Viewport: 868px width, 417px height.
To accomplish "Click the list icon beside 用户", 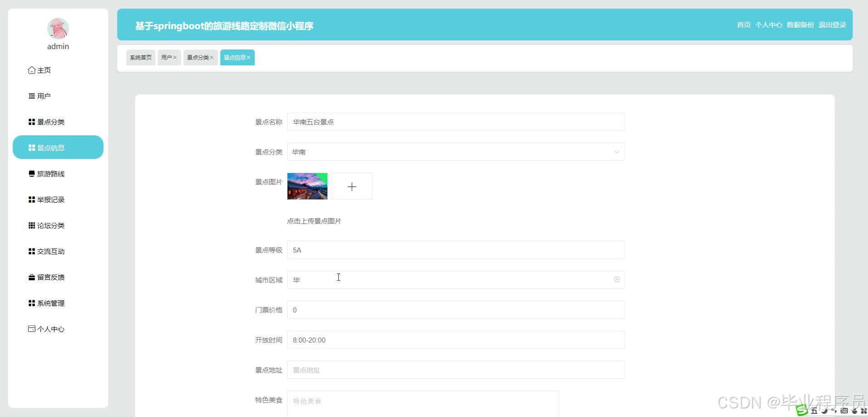I will click(x=32, y=96).
